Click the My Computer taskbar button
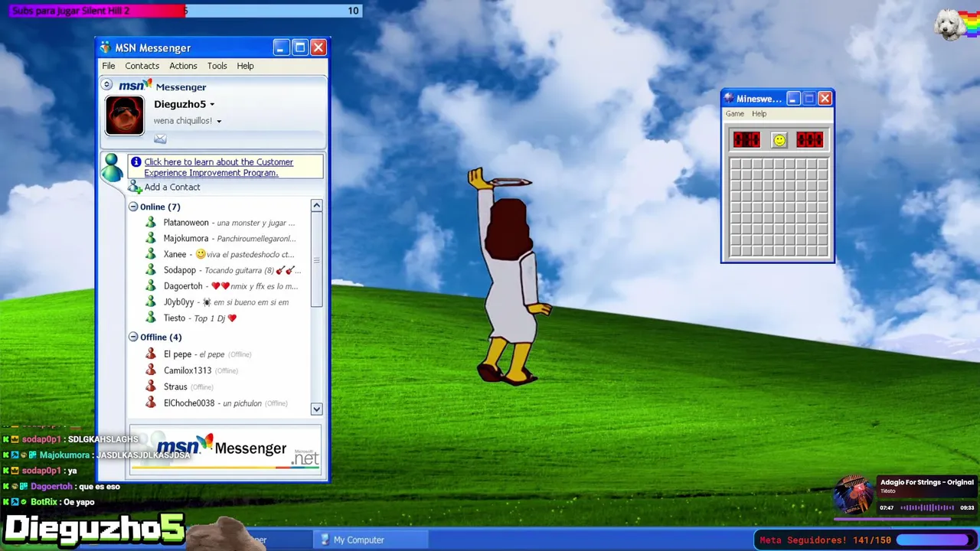980x551 pixels. [x=371, y=540]
